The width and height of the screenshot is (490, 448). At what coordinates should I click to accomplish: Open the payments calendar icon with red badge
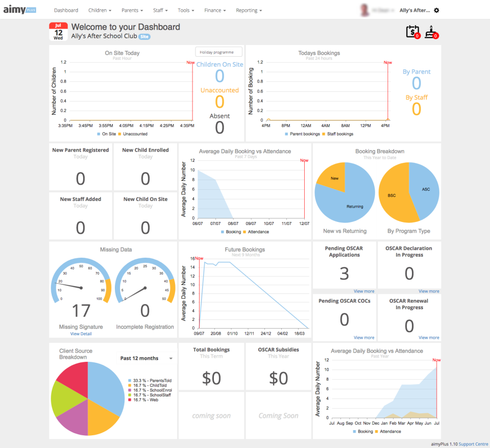pos(411,32)
